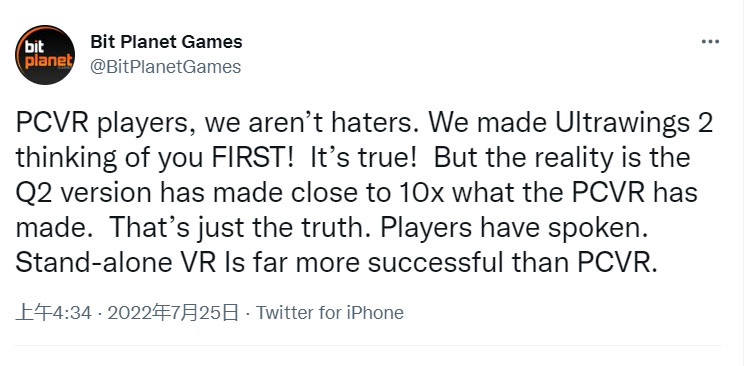
Task: Select the 2022年7月25日 date text
Action: [x=173, y=313]
